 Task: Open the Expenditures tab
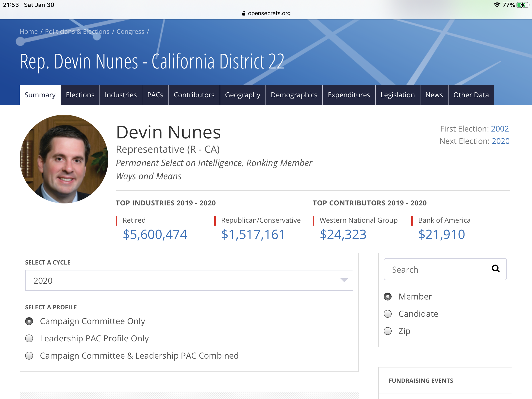pyautogui.click(x=349, y=95)
